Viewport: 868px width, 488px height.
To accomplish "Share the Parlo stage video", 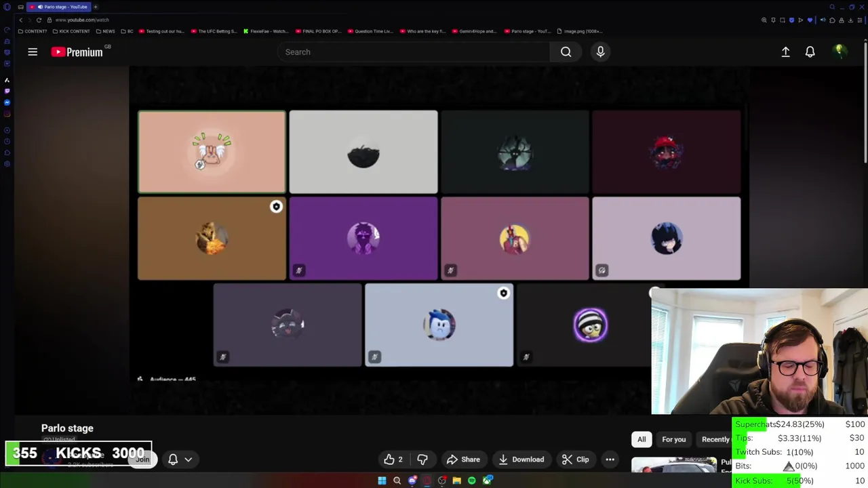I will click(x=463, y=460).
